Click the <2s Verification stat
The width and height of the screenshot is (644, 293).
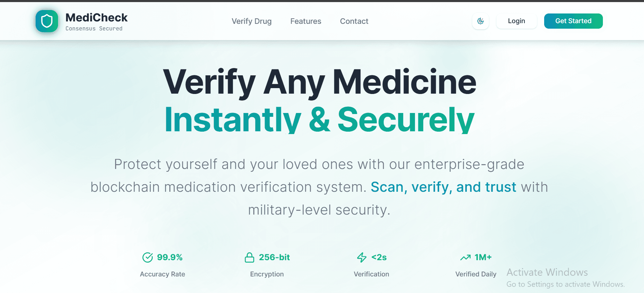coord(371,265)
